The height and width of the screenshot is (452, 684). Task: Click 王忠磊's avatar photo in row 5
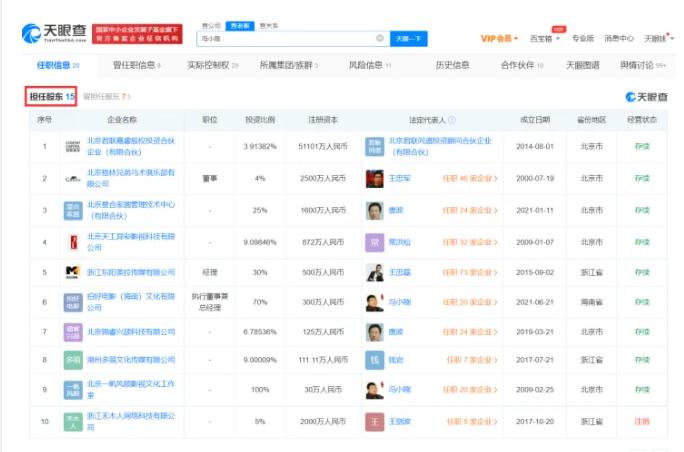(375, 272)
